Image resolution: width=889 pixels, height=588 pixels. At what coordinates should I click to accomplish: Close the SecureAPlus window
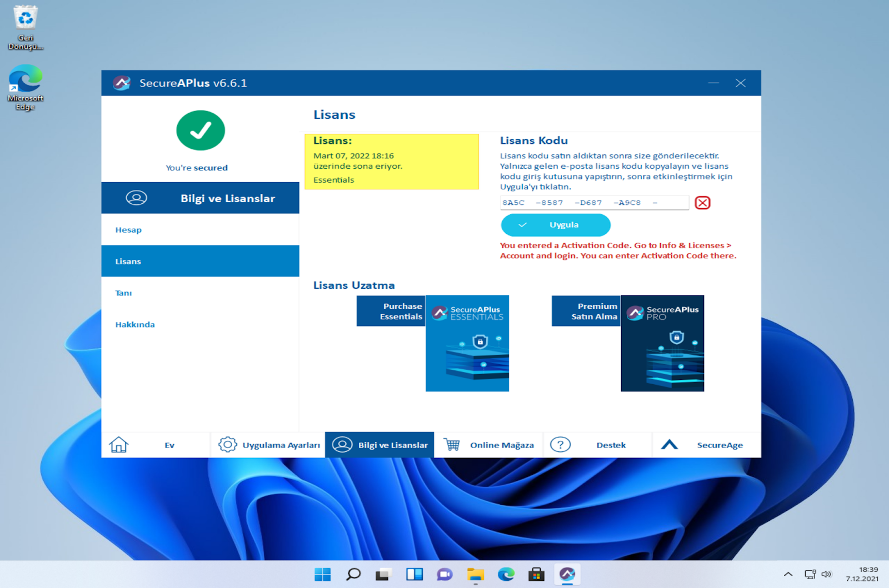pyautogui.click(x=741, y=83)
